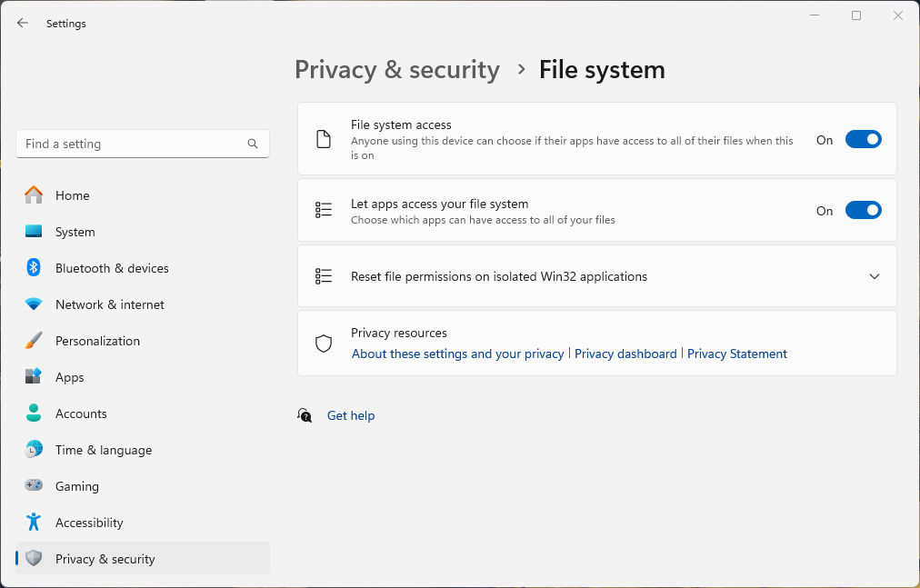Disable Let apps access your file system
Screen dimensions: 920x588
[x=863, y=210]
